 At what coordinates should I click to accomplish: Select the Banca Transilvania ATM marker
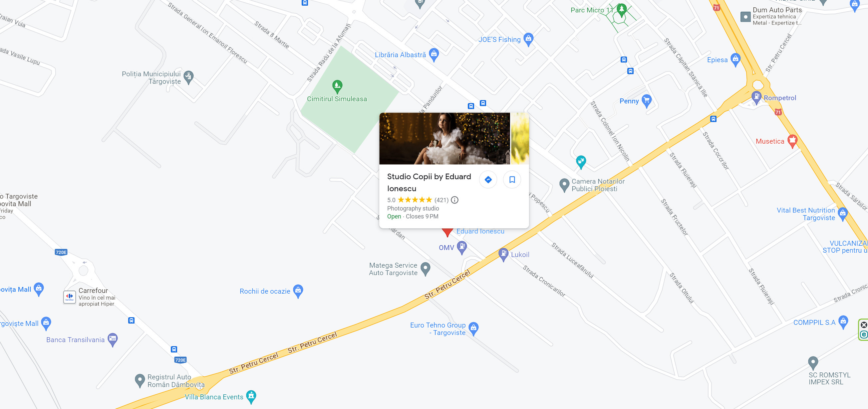pyautogui.click(x=113, y=339)
